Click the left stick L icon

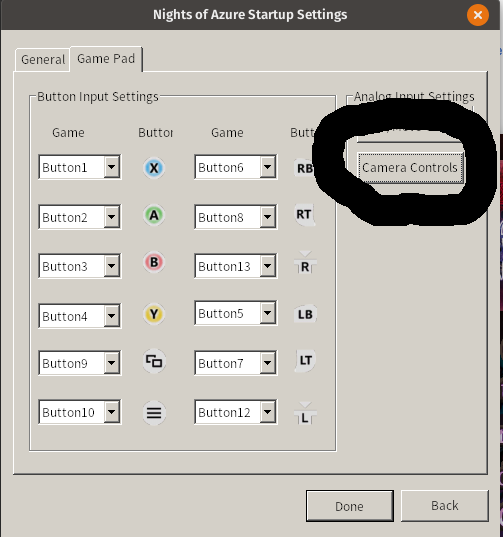tap(305, 413)
